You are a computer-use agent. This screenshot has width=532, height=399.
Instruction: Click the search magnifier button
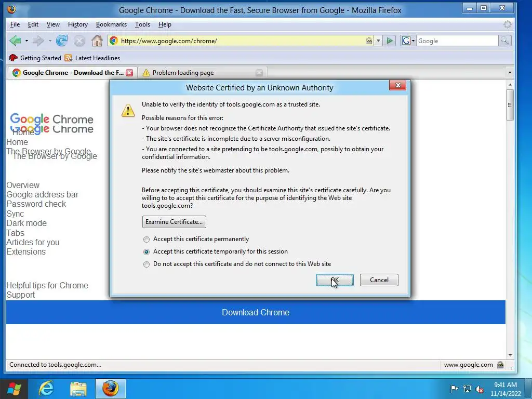click(x=505, y=41)
